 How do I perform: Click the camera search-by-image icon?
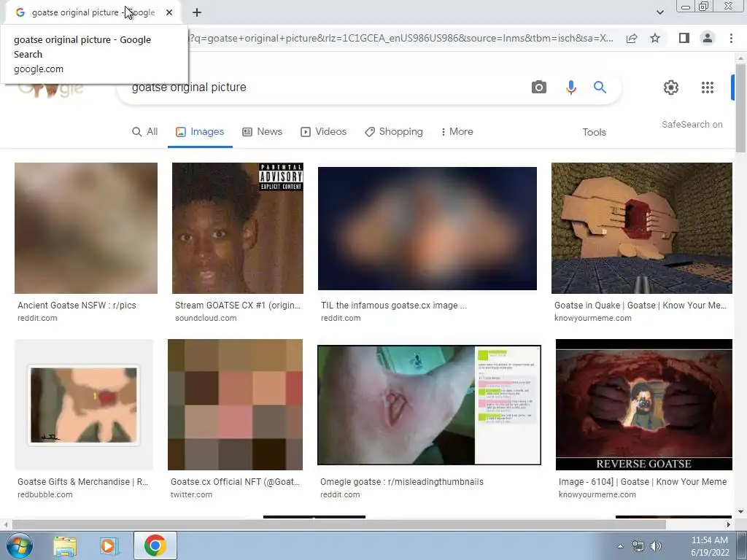539,87
